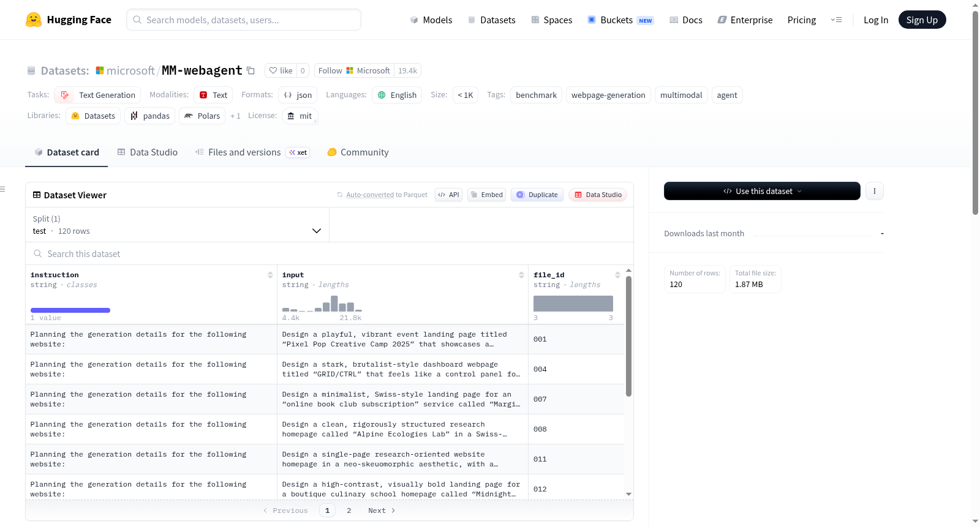Select the English language tag
Image resolution: width=980 pixels, height=527 pixels.
pyautogui.click(x=397, y=95)
